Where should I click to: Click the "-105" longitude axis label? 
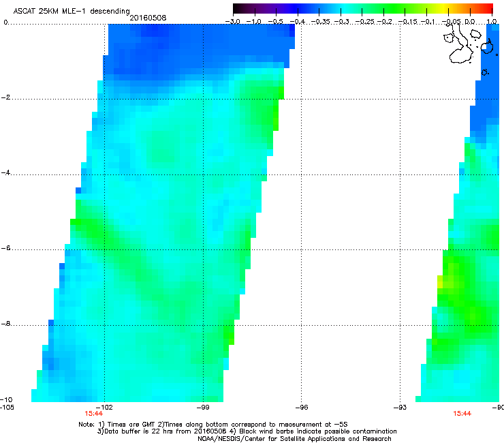coord(7,408)
